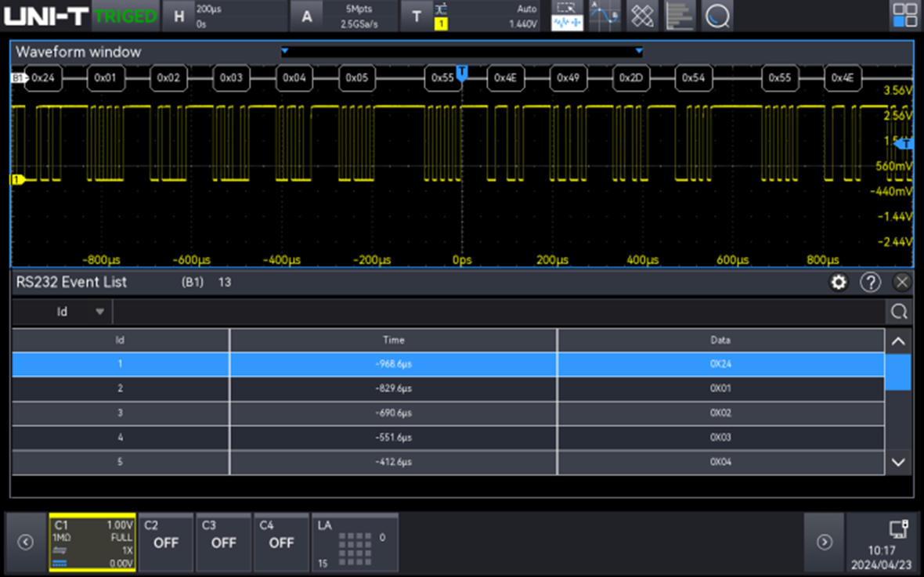Screen dimensions: 924x577
Task: Turn on channel C4
Action: 280,541
